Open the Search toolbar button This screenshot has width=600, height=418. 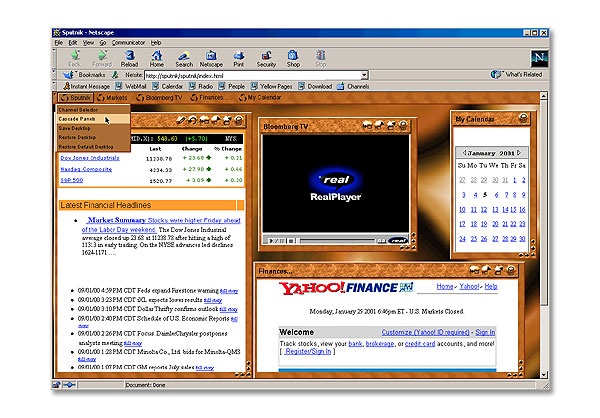(x=184, y=59)
